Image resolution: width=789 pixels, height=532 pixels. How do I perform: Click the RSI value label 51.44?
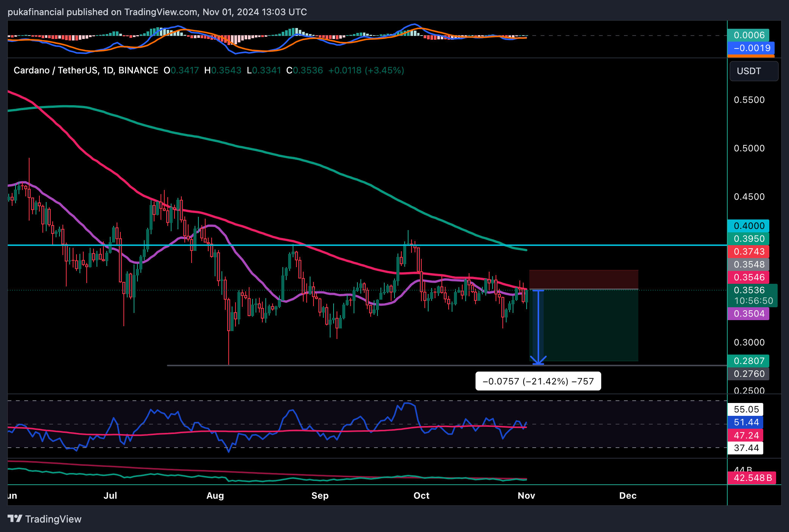[x=745, y=422]
